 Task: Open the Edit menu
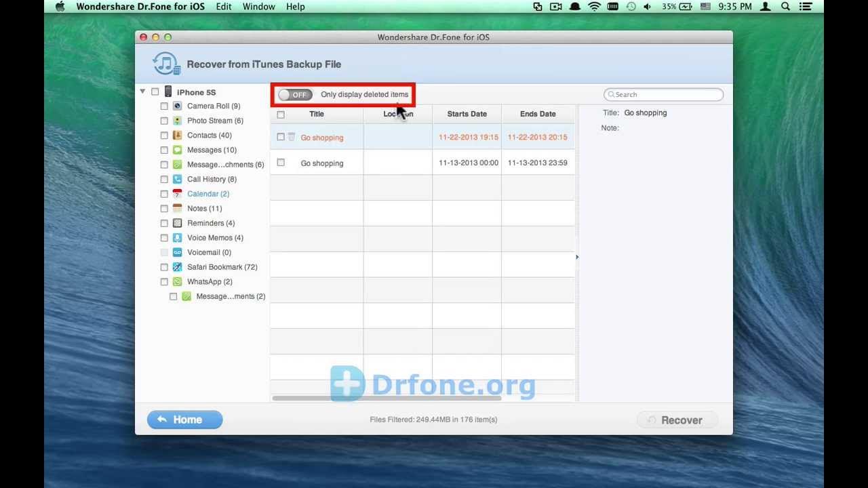point(224,7)
